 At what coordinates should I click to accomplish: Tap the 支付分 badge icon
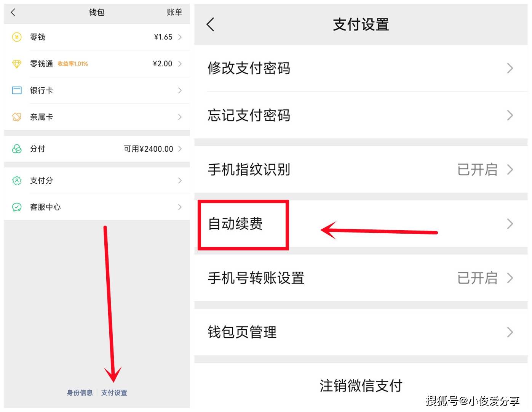(17, 180)
